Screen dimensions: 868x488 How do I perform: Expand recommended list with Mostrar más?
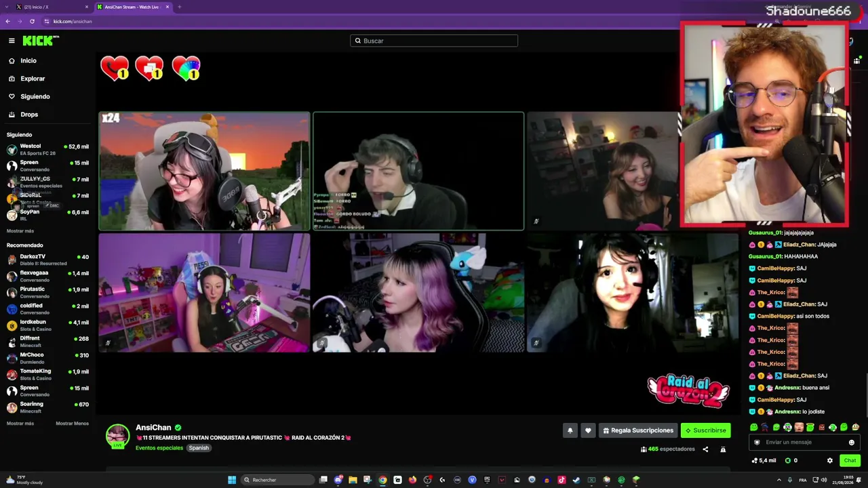click(x=20, y=424)
